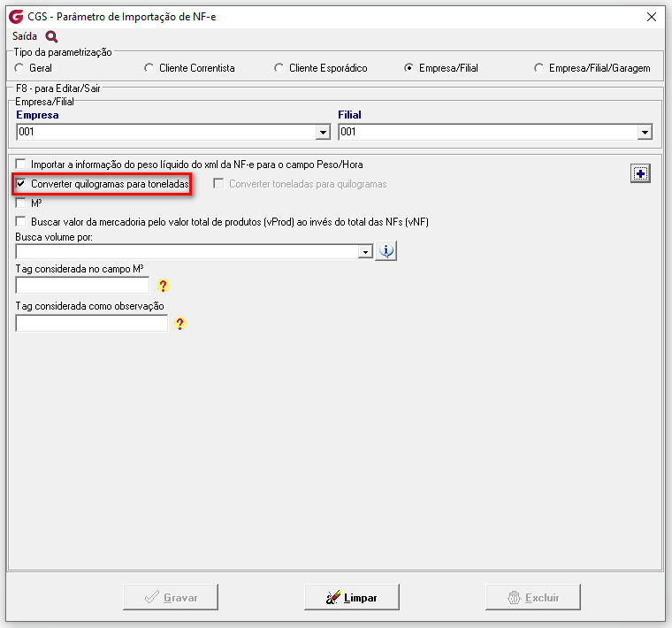The width and height of the screenshot is (672, 628).
Task: Click the magnifying glass search icon
Action: click(51, 36)
